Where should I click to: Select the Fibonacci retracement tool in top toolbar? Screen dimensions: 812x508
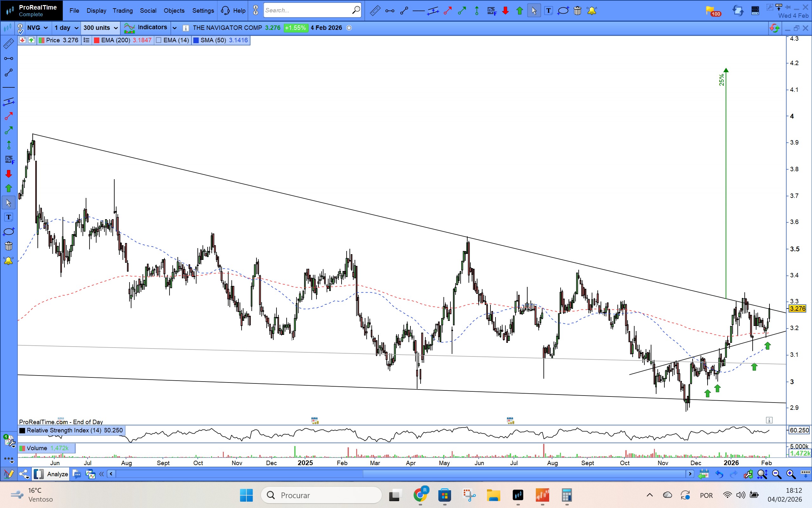(491, 11)
